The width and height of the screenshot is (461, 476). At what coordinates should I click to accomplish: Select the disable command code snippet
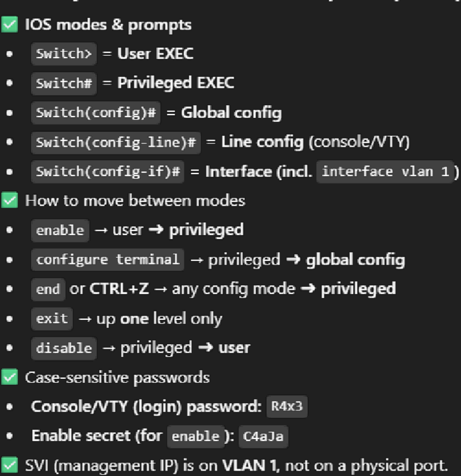[x=64, y=348]
